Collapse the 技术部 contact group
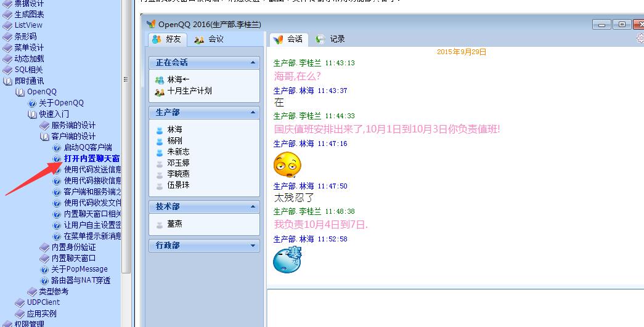644x327 pixels. 253,207
